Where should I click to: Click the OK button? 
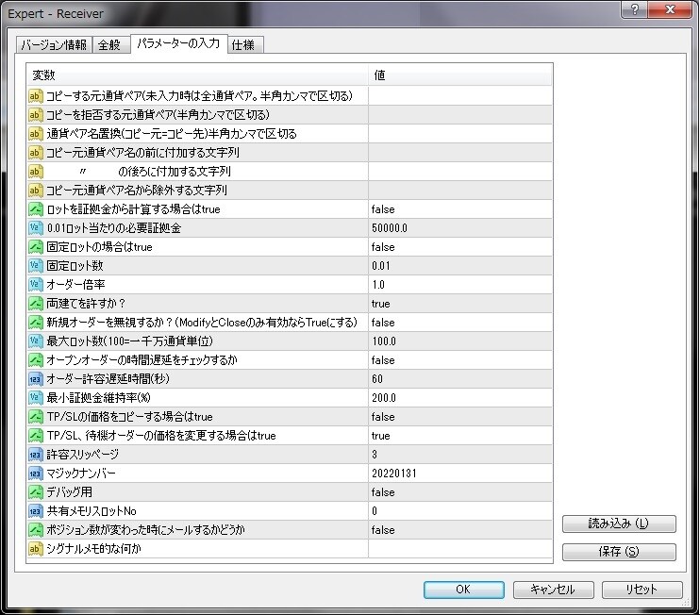click(463, 590)
